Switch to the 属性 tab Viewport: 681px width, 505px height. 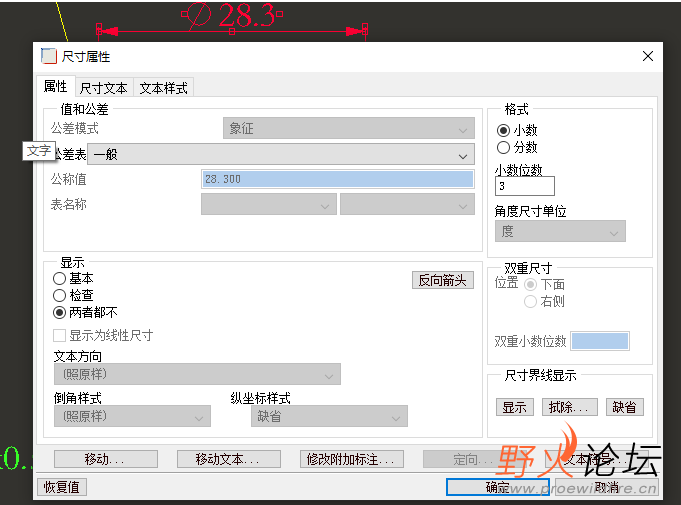point(56,86)
